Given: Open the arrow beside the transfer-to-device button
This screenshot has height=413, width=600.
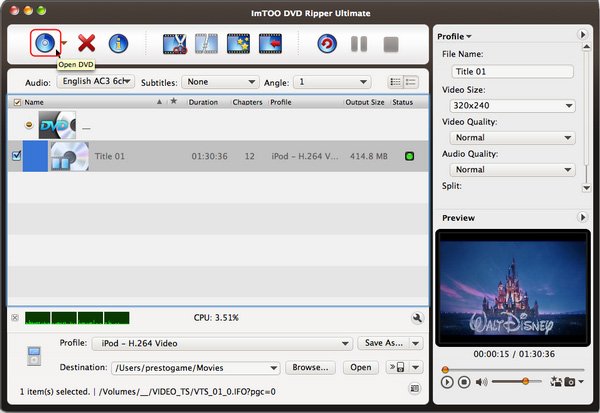Looking at the screenshot, I should tap(416, 367).
